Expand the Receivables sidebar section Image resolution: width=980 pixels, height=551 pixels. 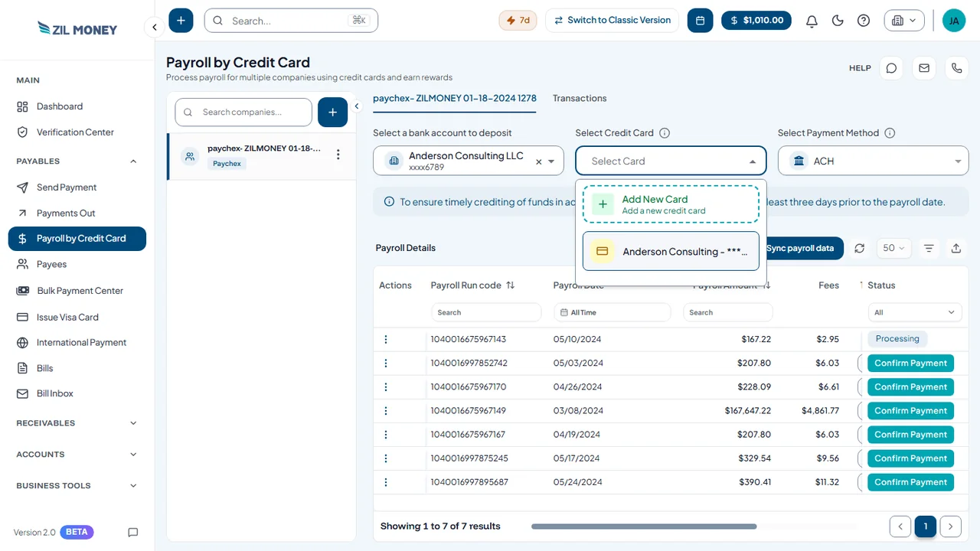point(77,423)
